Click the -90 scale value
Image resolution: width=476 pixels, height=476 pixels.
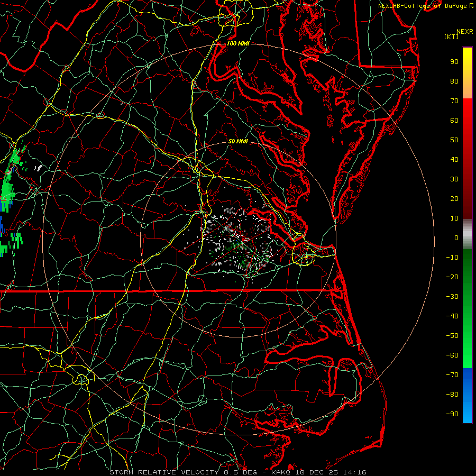click(452, 414)
